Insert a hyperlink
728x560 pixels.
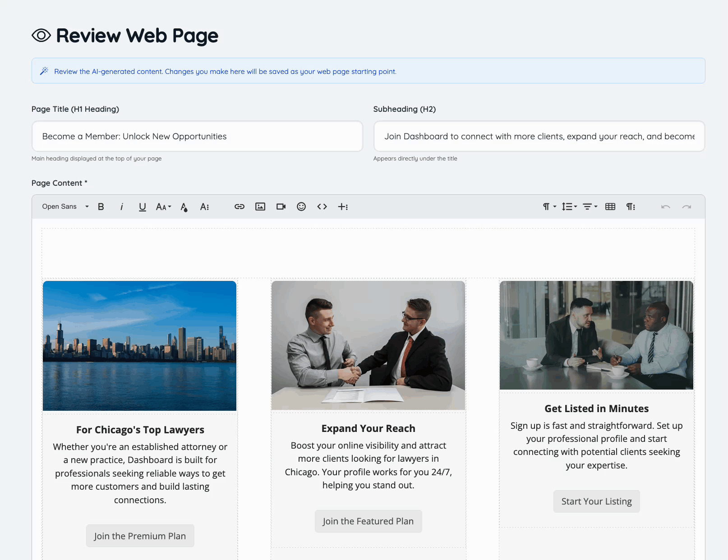point(240,207)
